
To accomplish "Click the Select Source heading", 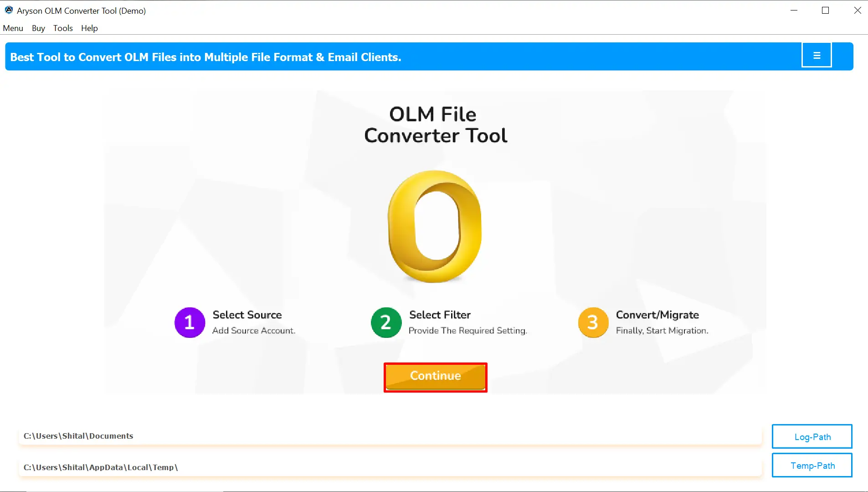I will click(247, 315).
